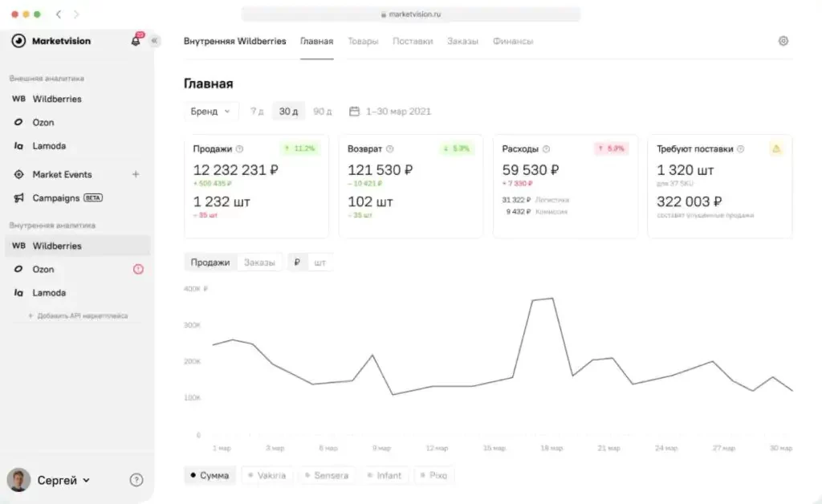Image resolution: width=822 pixels, height=504 pixels.
Task: Open the Сергей user menu
Action: tap(63, 480)
